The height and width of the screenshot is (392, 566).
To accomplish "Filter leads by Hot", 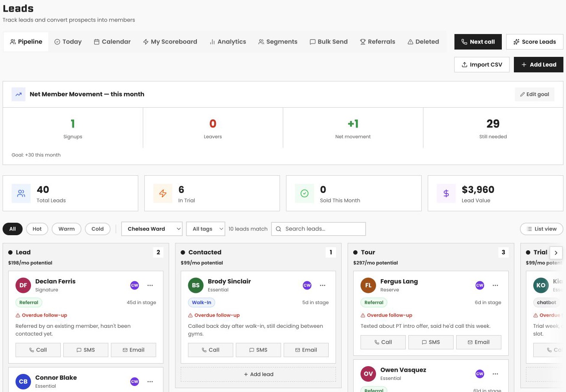I will (37, 229).
